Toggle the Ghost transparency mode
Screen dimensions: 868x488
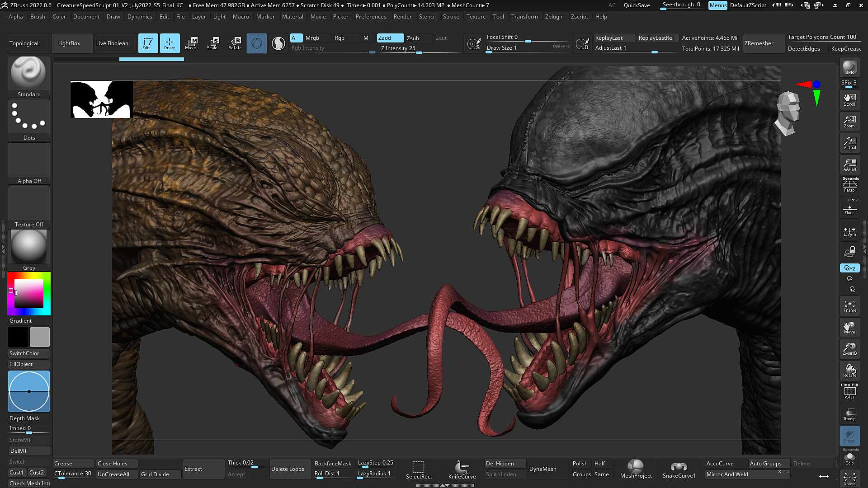point(849,436)
